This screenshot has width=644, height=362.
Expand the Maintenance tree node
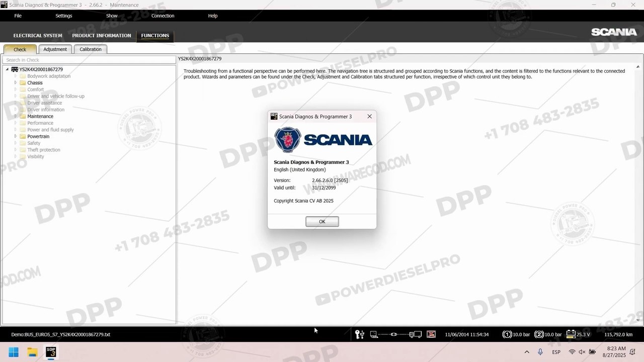[16, 116]
